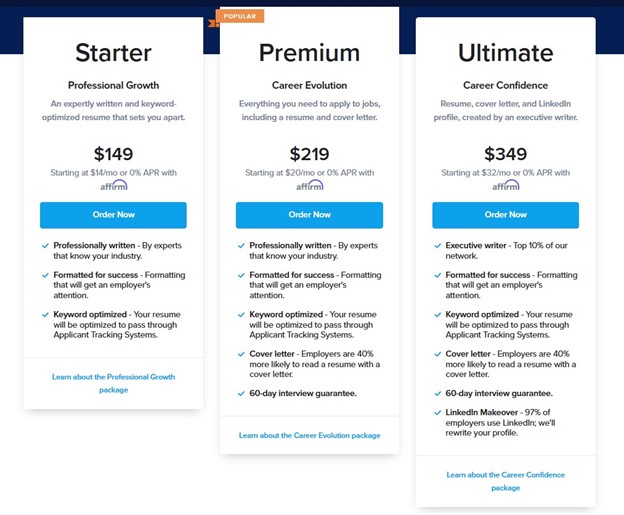624x515 pixels.
Task: Open Learn about the Career Confidence package
Action: [506, 481]
